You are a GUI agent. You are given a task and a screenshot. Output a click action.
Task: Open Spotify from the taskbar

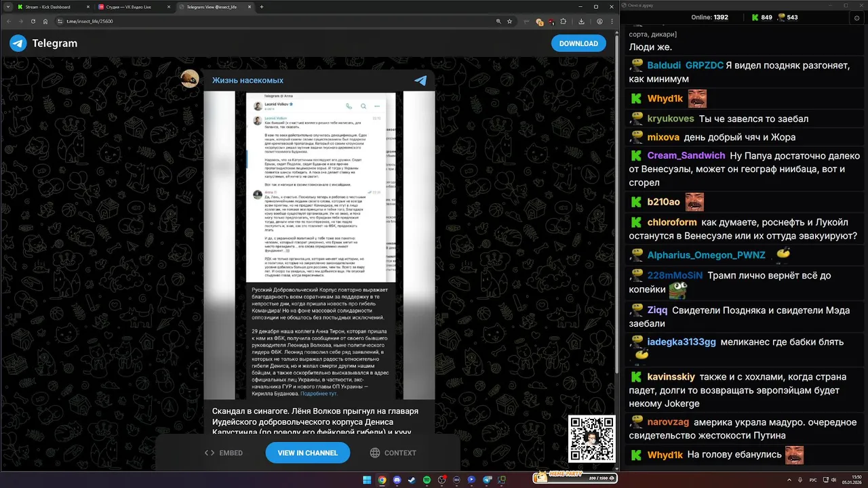[x=427, y=480]
